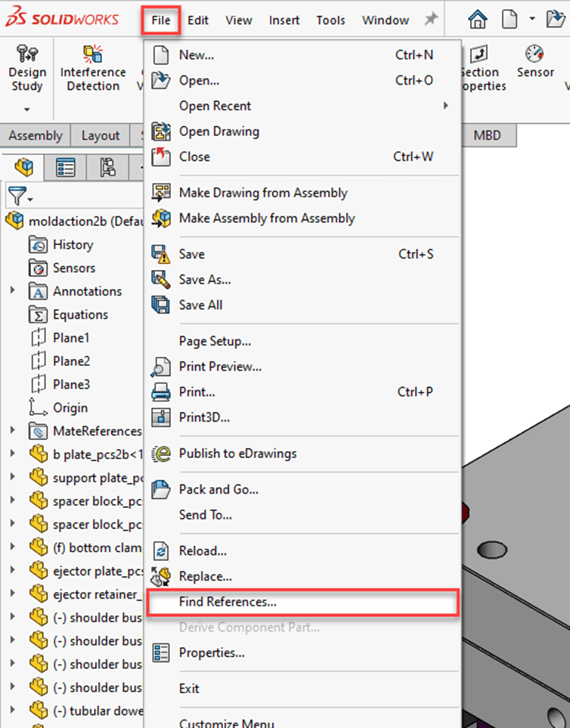Click the Sensor toolbar icon
The height and width of the screenshot is (728, 570).
point(535,62)
